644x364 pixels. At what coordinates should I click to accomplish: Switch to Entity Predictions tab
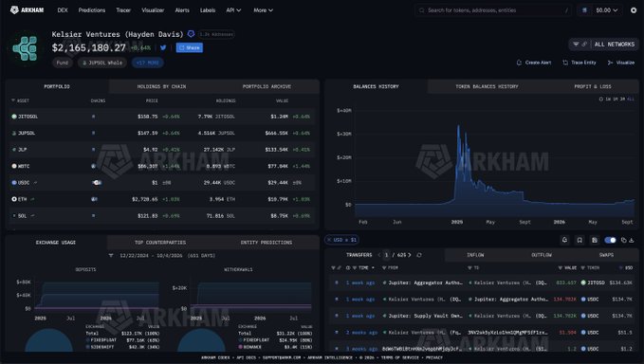point(267,243)
